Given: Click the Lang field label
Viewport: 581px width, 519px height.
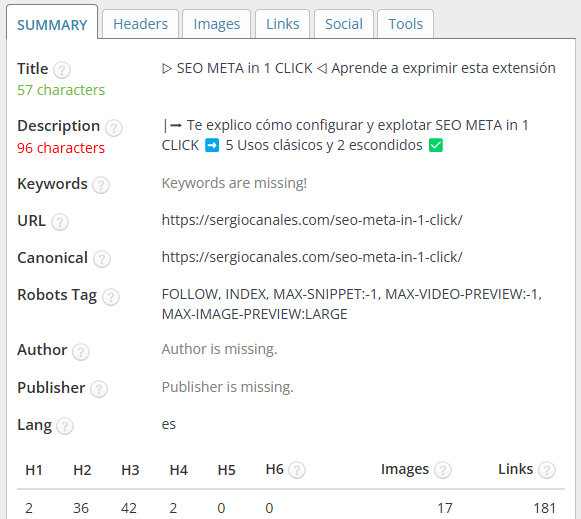Looking at the screenshot, I should click(x=34, y=425).
